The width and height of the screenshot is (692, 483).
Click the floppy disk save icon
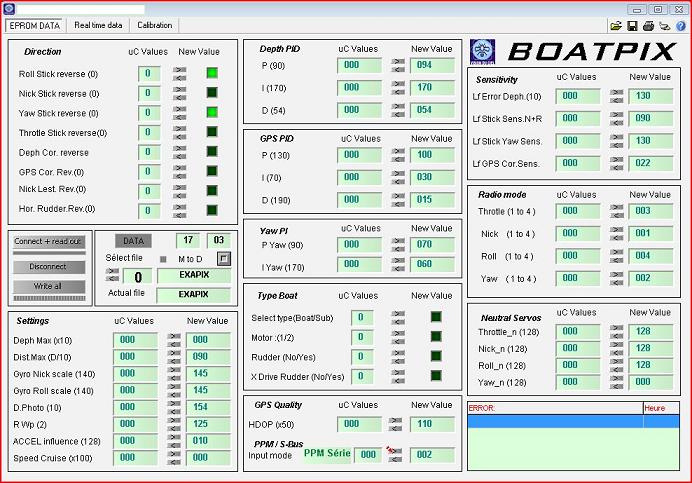[x=632, y=25]
